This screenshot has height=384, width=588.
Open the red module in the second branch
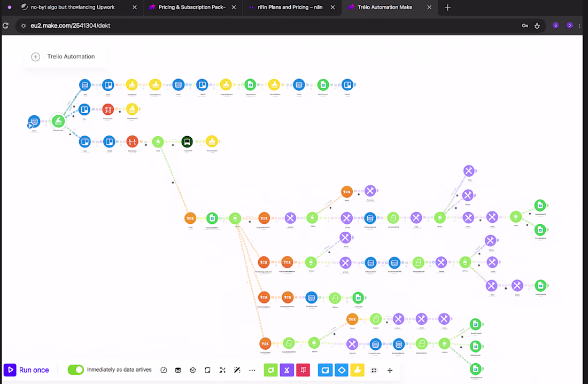tap(108, 109)
